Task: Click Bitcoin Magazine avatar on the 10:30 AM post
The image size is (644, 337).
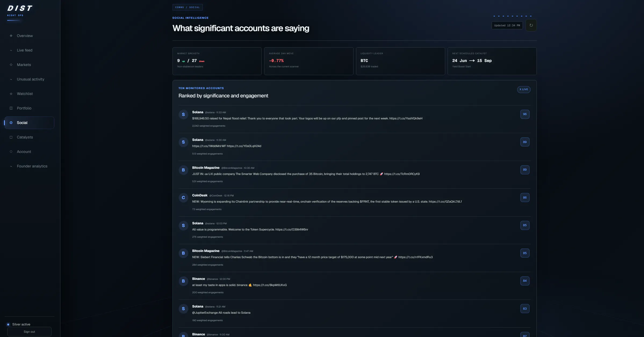Action: [x=183, y=170]
